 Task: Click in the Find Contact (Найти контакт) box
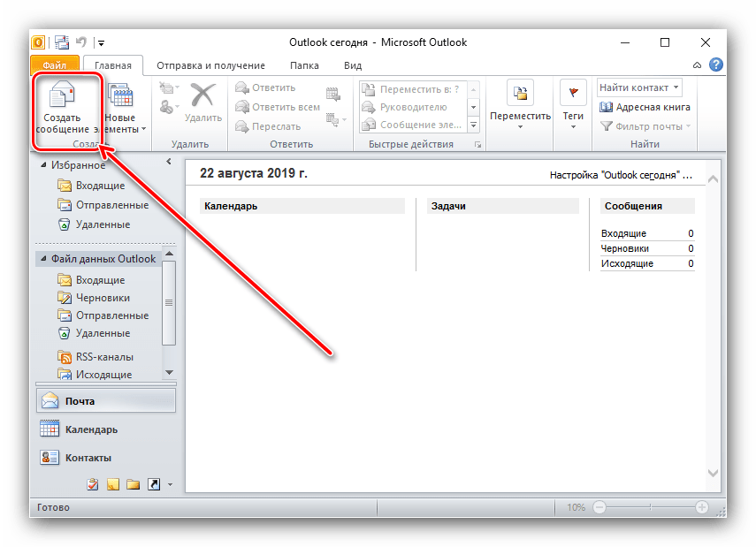(634, 87)
